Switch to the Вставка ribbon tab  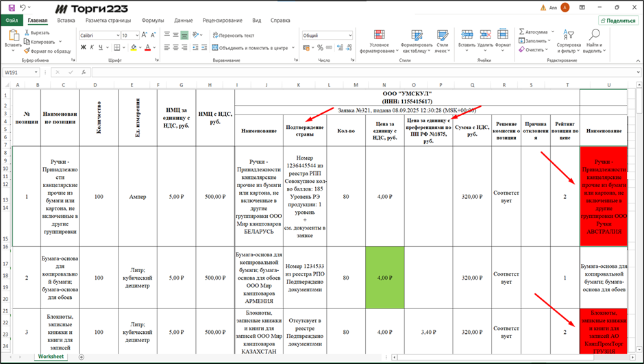pyautogui.click(x=66, y=21)
